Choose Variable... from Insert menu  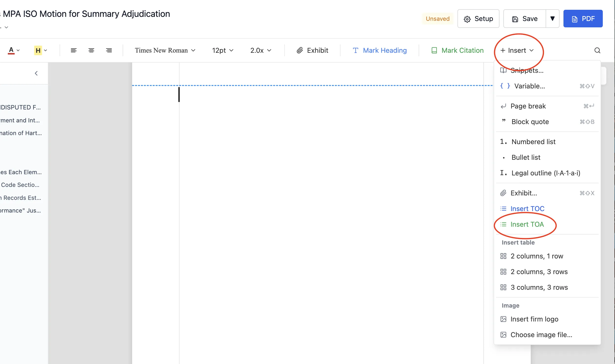pyautogui.click(x=547, y=86)
